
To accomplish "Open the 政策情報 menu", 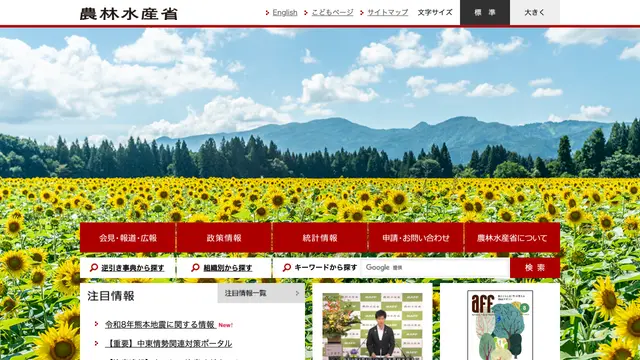I will [224, 238].
